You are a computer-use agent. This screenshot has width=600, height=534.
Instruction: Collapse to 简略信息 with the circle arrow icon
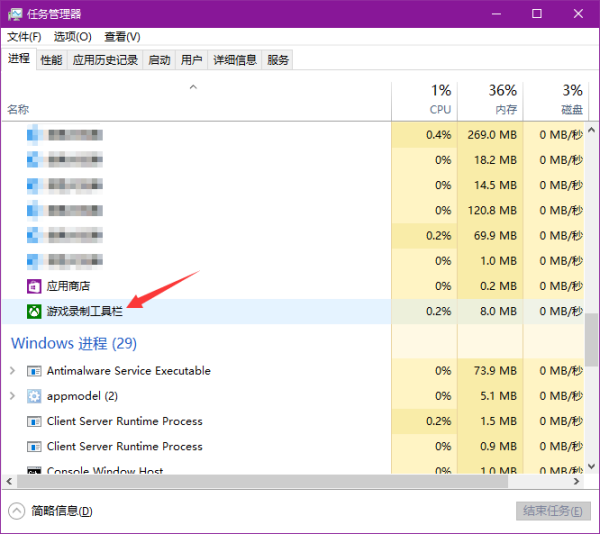[x=16, y=511]
